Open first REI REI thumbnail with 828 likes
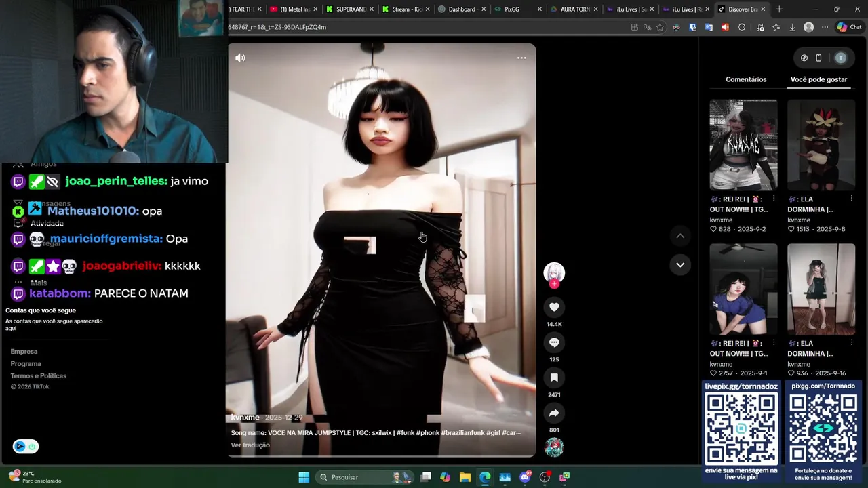 [743, 145]
